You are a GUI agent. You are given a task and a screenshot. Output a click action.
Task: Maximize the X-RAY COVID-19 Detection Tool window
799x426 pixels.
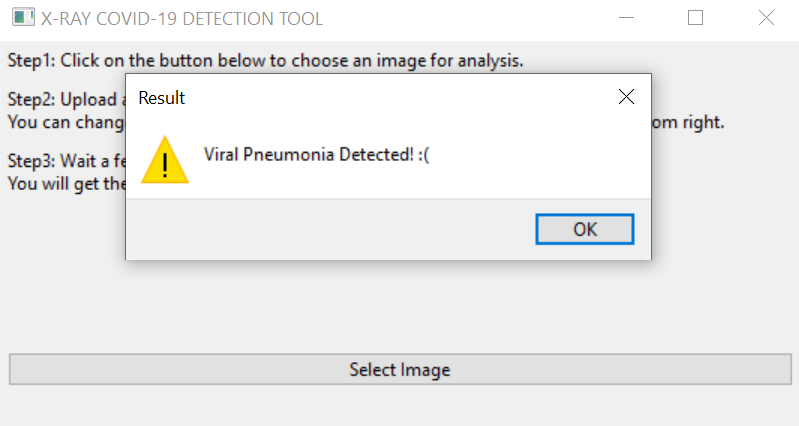[x=696, y=18]
